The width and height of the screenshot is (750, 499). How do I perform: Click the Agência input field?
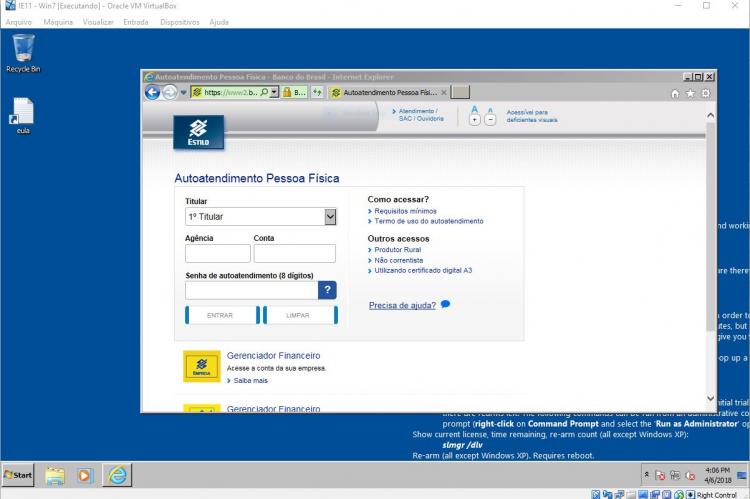pyautogui.click(x=218, y=254)
